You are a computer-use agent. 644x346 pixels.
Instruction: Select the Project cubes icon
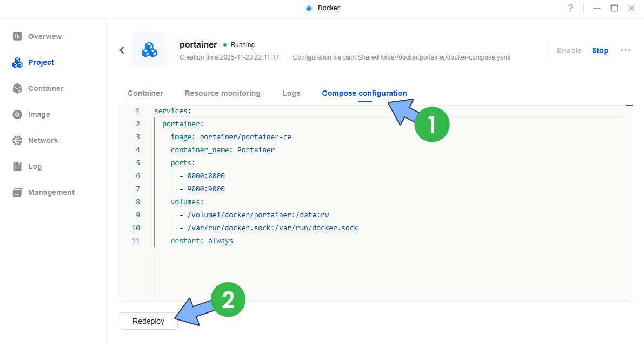coord(17,62)
